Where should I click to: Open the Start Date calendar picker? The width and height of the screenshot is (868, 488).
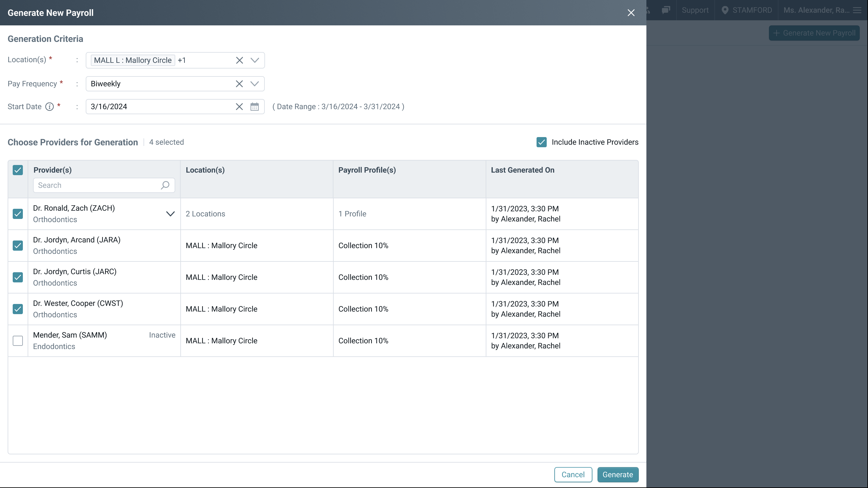pos(254,107)
